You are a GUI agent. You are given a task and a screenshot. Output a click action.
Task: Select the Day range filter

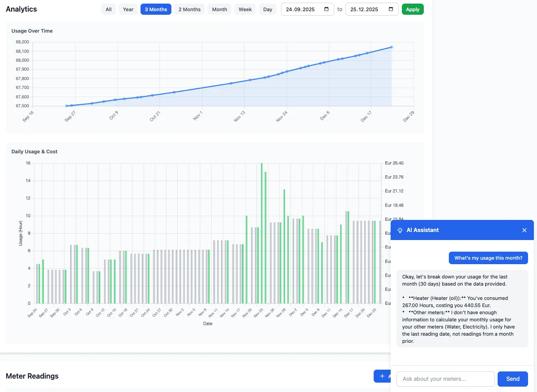[268, 9]
